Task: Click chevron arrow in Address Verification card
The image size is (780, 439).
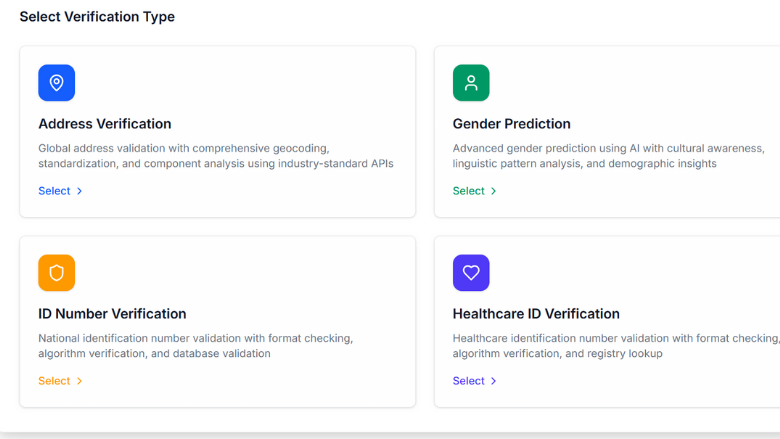Action: pyautogui.click(x=80, y=191)
